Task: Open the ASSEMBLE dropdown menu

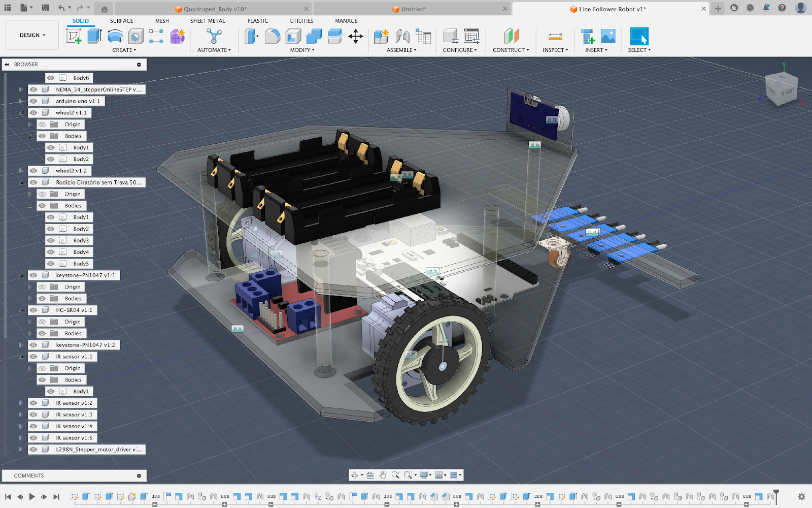Action: point(401,50)
